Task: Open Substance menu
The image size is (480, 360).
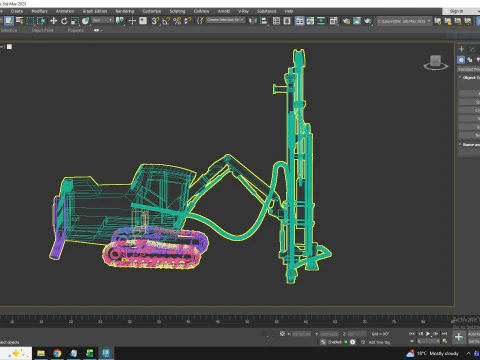Action: (266, 11)
